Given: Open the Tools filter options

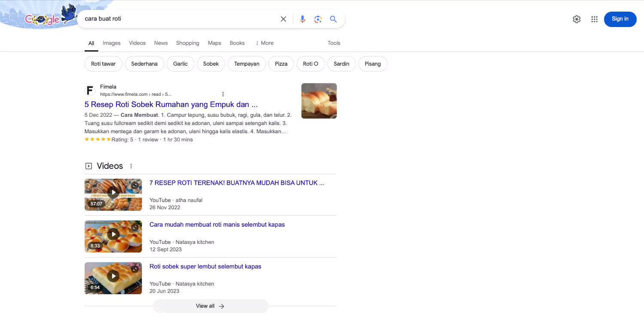Looking at the screenshot, I should (x=334, y=43).
